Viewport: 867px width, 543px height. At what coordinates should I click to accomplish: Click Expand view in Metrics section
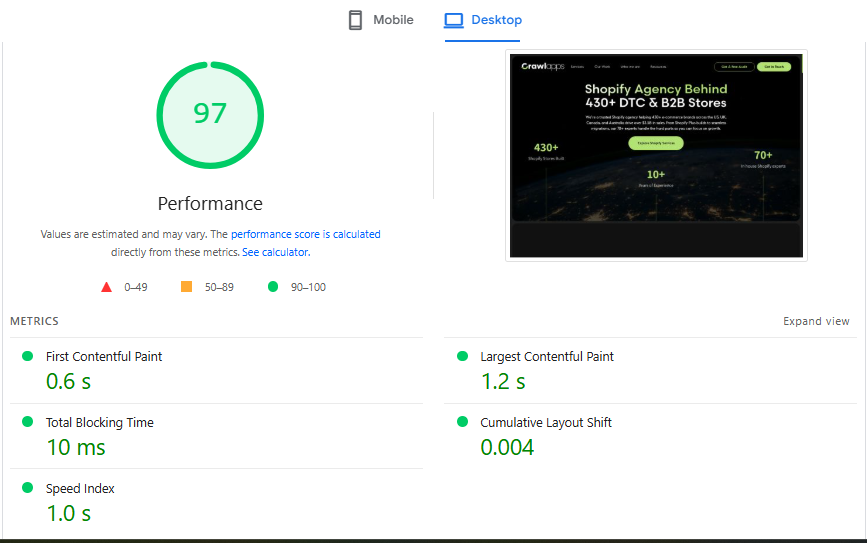[816, 321]
